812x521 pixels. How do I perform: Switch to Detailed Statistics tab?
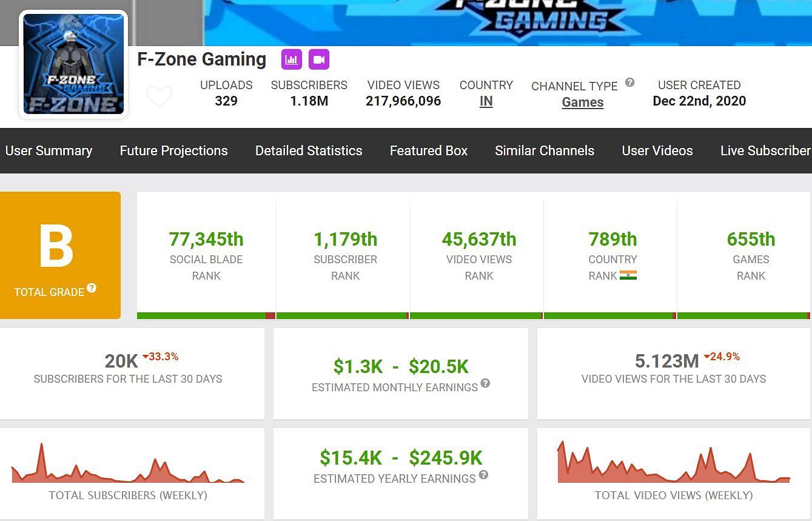click(309, 150)
